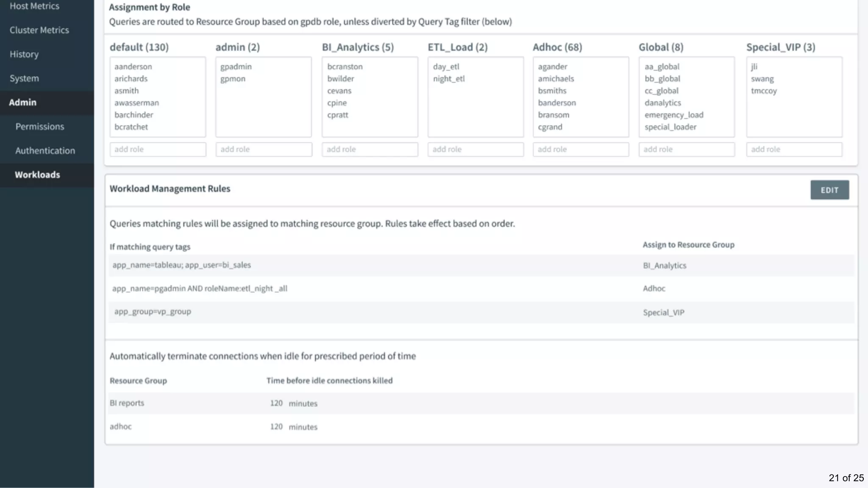
Task: Click the tableau bi_sales query tag rule
Action: (x=181, y=265)
